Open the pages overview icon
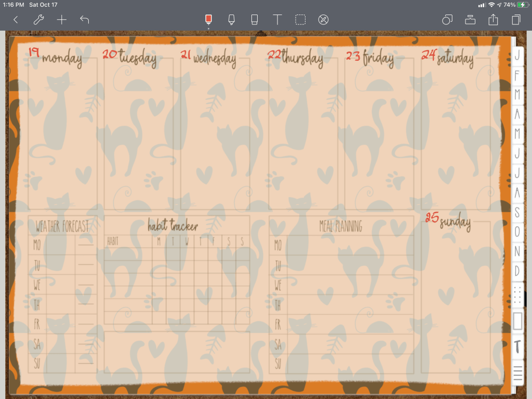 (x=516, y=20)
